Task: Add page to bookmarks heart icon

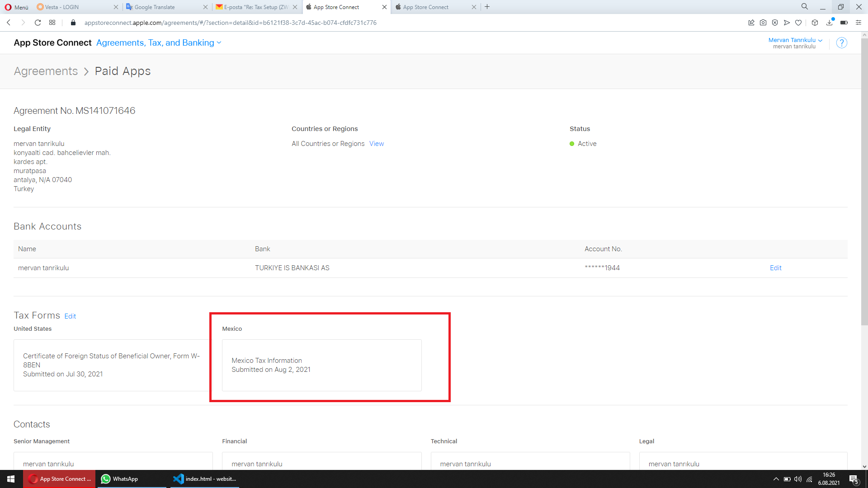Action: pos(798,23)
